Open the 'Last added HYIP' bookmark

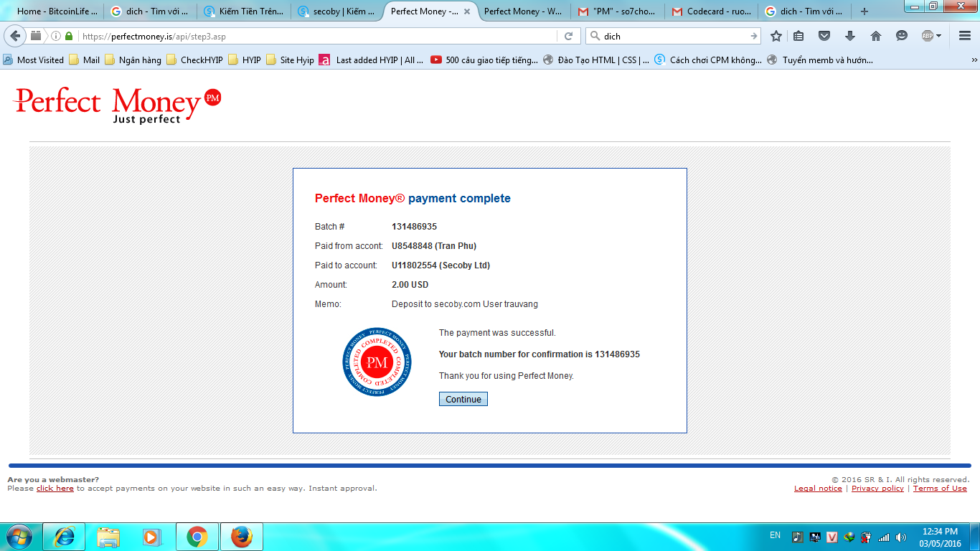372,60
